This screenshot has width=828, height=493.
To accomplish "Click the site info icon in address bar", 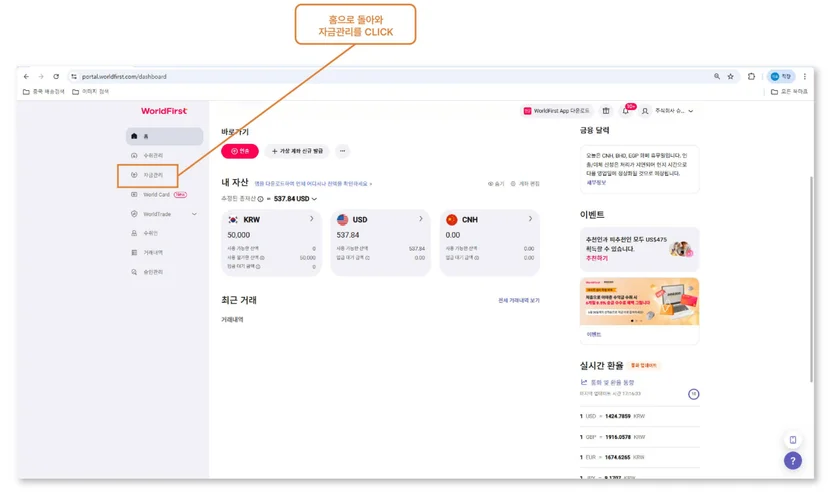I will click(74, 77).
